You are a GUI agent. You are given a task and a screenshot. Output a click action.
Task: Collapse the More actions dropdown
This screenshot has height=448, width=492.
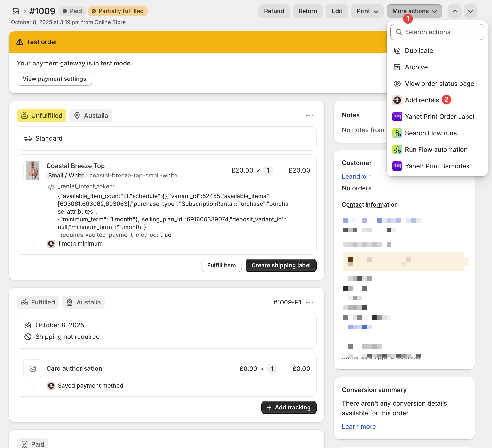click(414, 11)
